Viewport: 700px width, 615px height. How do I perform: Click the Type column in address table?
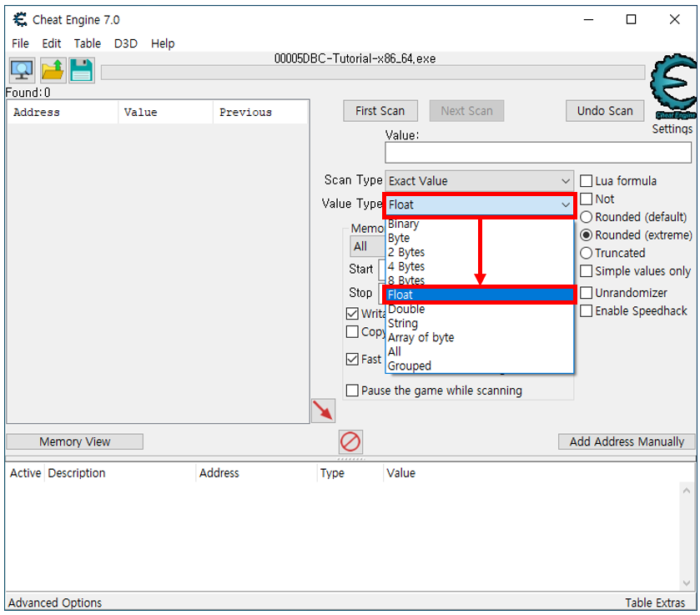click(x=350, y=473)
